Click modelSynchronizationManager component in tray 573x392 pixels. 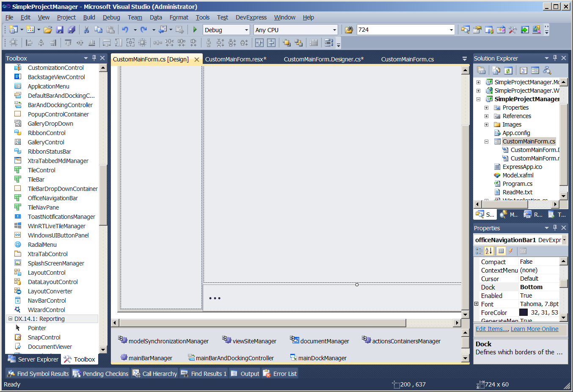(163, 341)
